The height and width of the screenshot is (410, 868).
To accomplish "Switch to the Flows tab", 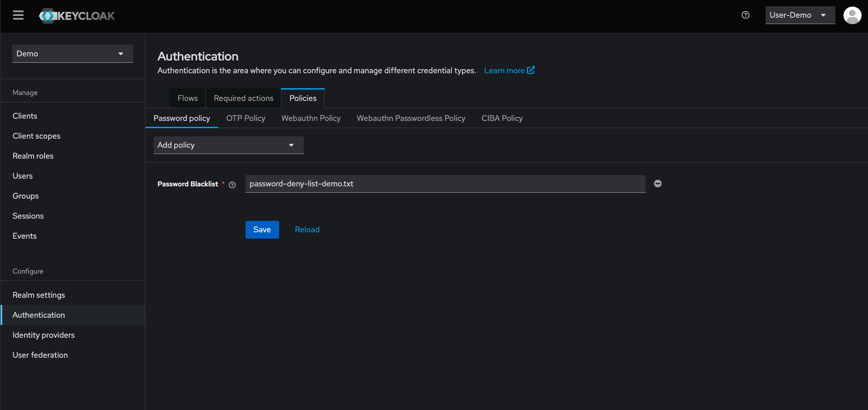I will tap(187, 98).
